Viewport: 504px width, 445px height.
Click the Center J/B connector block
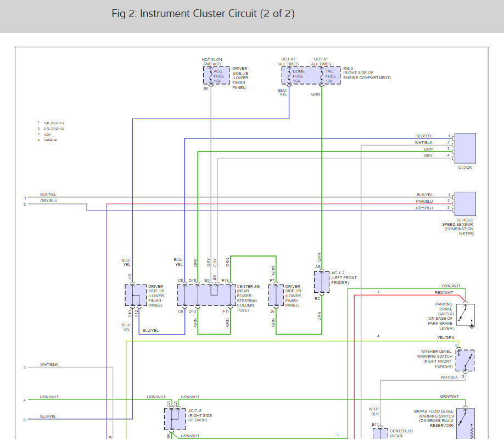pos(206,295)
